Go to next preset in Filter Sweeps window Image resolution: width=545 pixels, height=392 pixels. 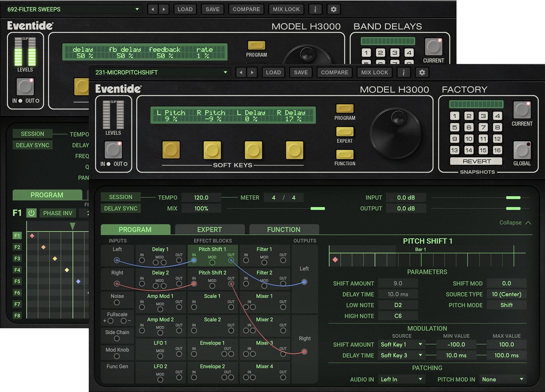click(x=164, y=9)
